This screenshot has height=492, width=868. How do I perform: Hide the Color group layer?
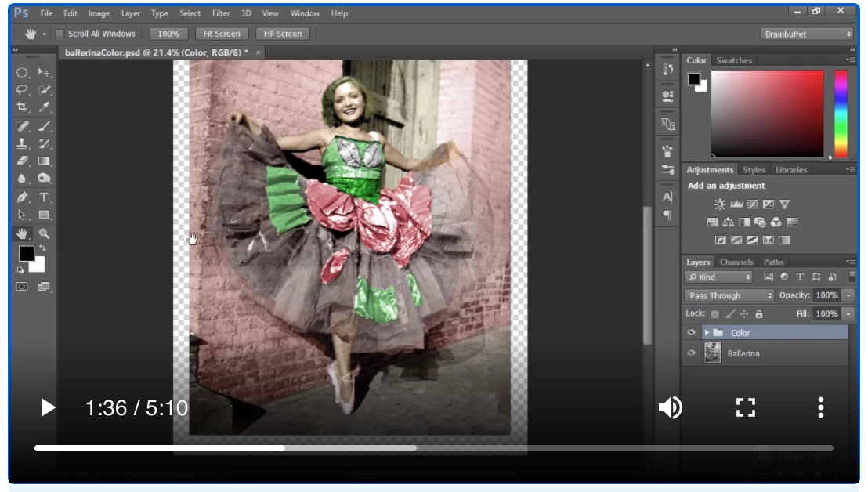(691, 332)
